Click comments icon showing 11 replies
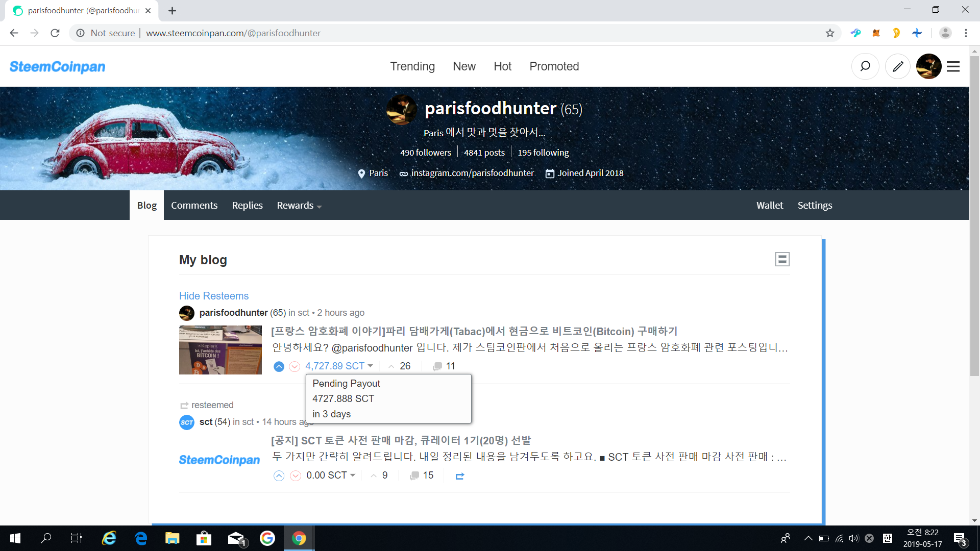The image size is (980, 551). click(437, 366)
